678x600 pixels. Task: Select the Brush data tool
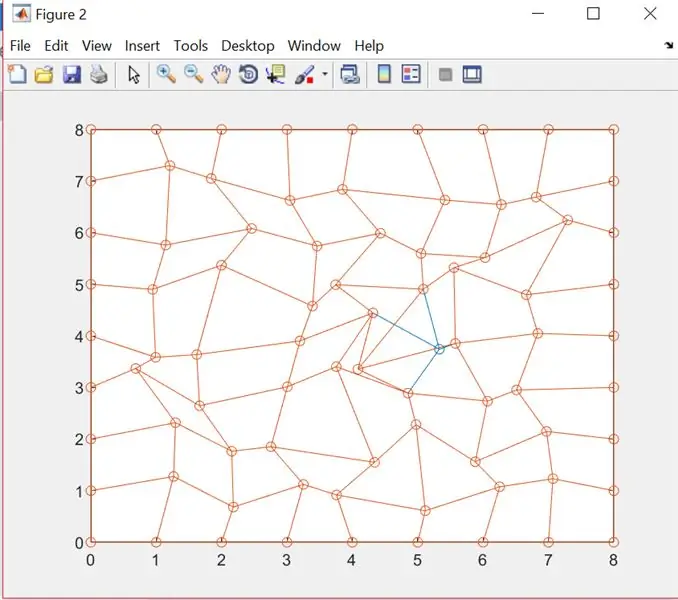[x=305, y=74]
